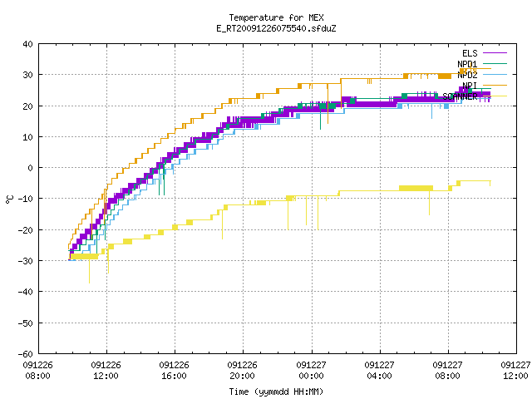Click the y-axis label 0
Viewport: 532px width, 399px height.
[31, 168]
